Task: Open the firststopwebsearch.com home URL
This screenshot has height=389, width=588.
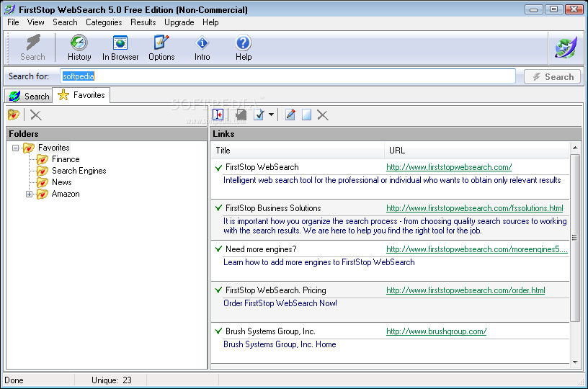Action: coord(449,167)
